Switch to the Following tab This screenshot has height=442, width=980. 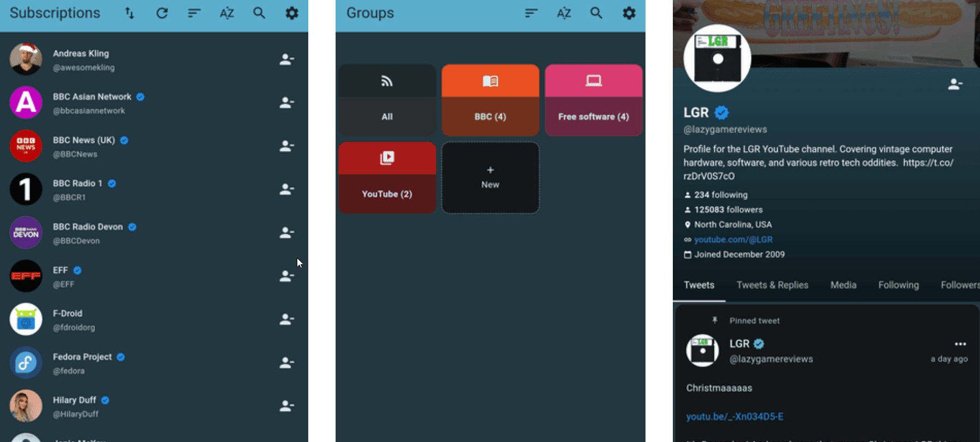pos(899,285)
